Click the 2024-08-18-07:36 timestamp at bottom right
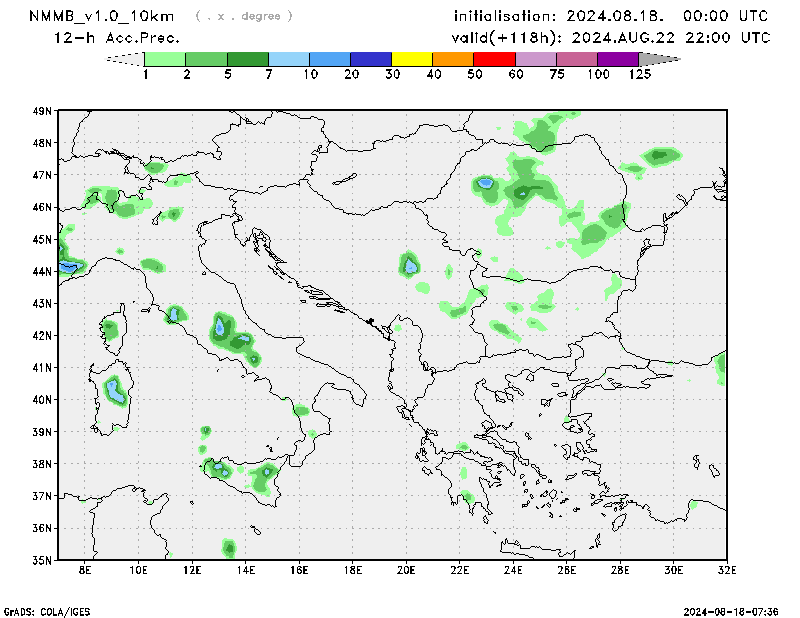 [x=734, y=610]
